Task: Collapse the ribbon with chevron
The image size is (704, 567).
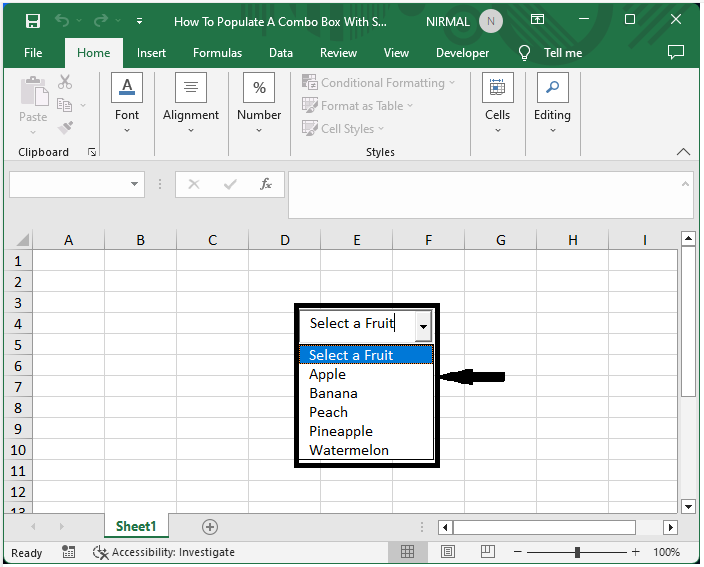Action: [x=683, y=152]
